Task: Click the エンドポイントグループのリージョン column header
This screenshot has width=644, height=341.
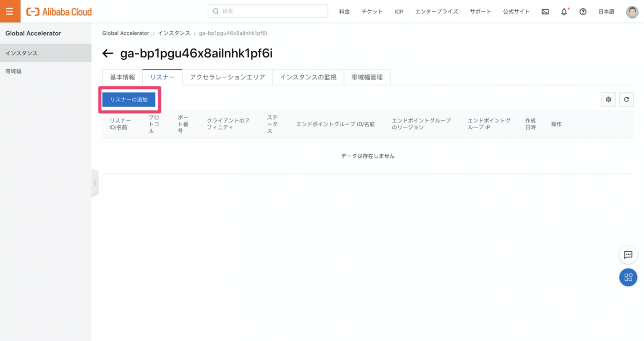Action: (421, 124)
